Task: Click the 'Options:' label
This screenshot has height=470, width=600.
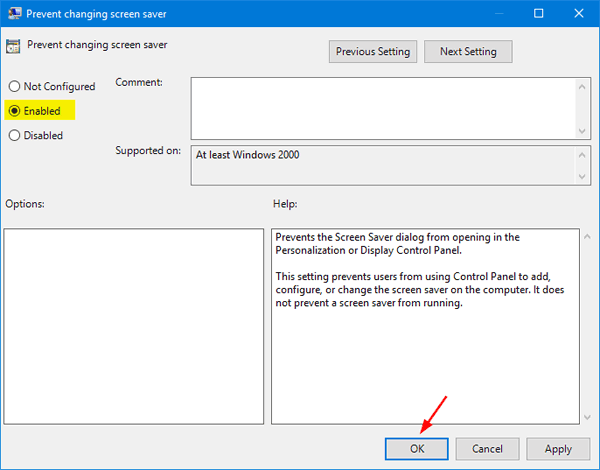Action: coord(25,204)
